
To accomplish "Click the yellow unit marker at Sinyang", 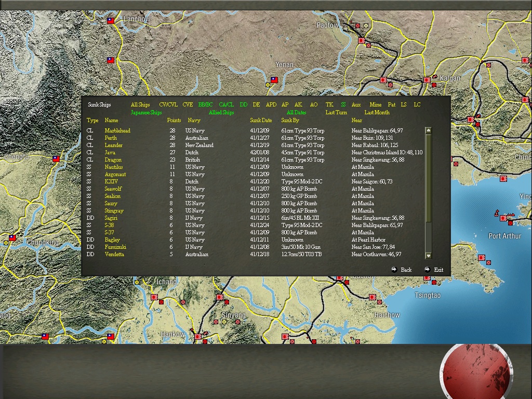I will coord(224,322).
